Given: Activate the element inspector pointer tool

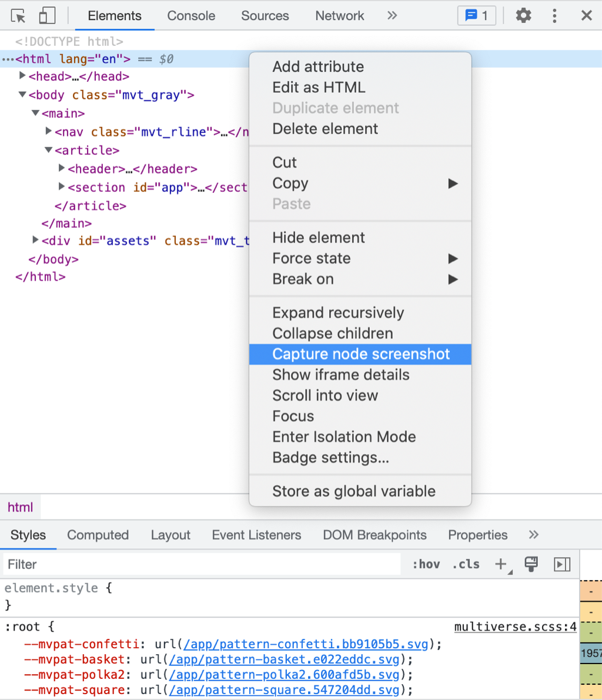Looking at the screenshot, I should 18,16.
